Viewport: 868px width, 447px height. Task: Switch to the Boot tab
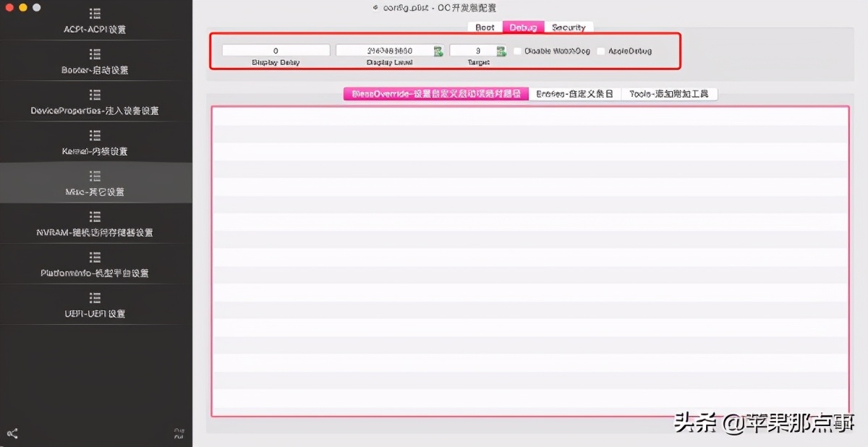point(485,27)
